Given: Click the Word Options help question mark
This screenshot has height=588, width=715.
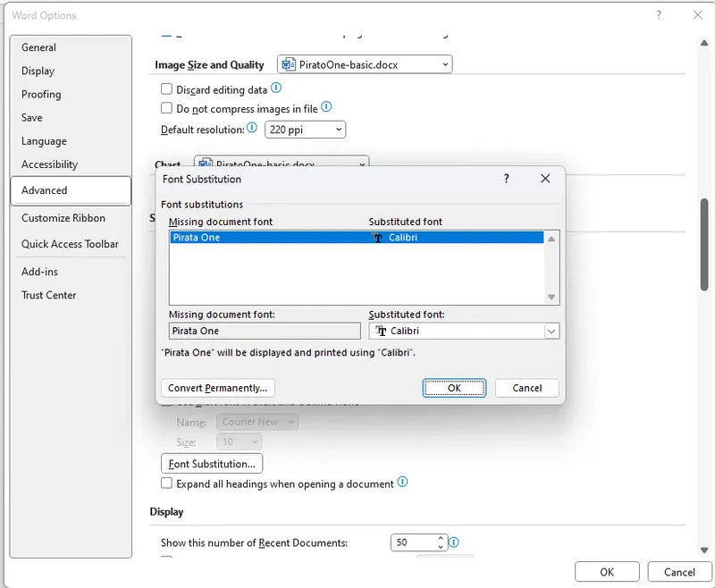Looking at the screenshot, I should point(659,15).
